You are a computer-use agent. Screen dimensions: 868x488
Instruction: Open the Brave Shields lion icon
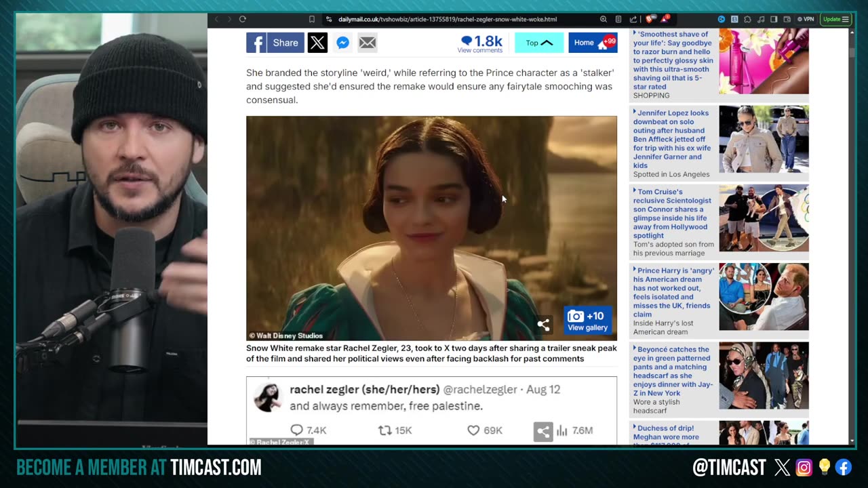650,20
